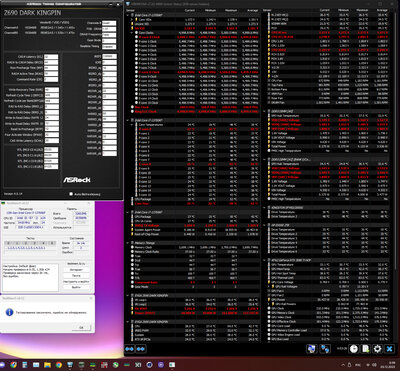Close sensors with the blue X icon
Viewport: 400px width, 371px height.
coord(389,349)
